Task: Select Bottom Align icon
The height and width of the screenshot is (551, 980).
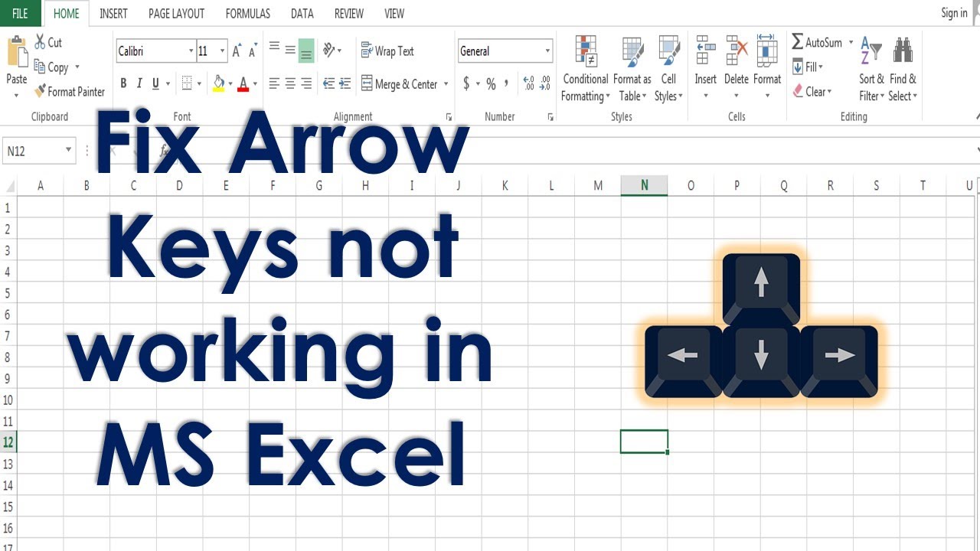Action: [x=306, y=51]
